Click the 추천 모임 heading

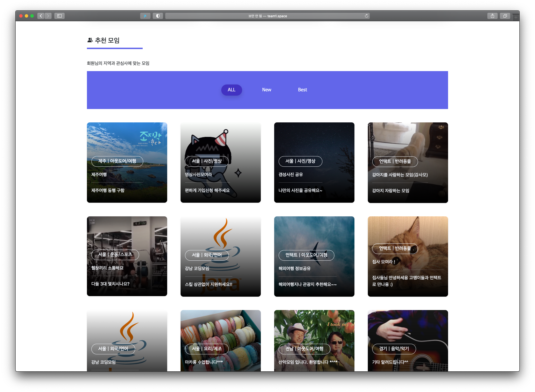(107, 40)
